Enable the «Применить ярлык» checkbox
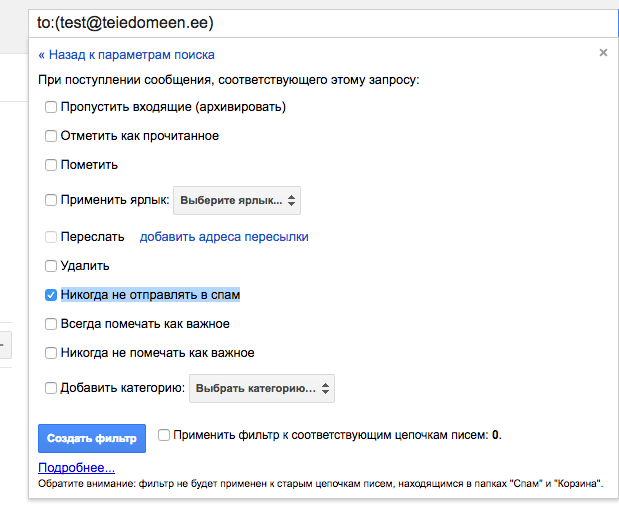 click(x=51, y=200)
